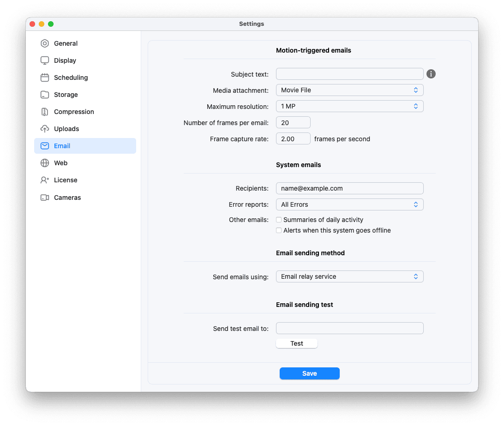Viewport: 504px width, 426px height.
Task: Open the Compression settings icon
Action: pyautogui.click(x=44, y=111)
